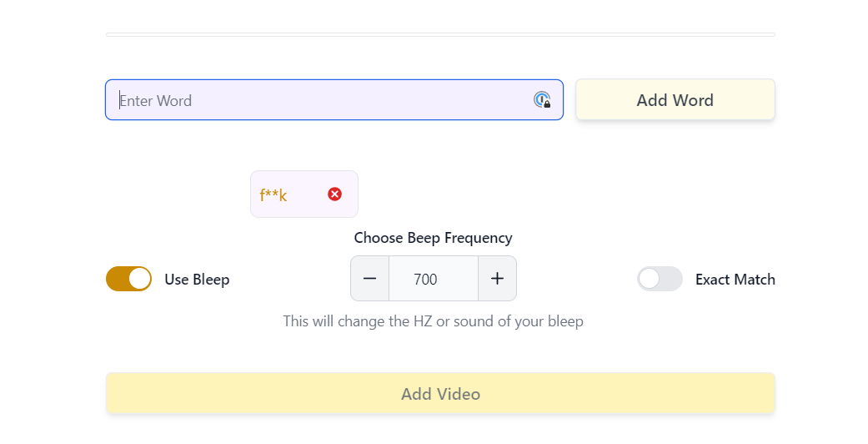Increase beep frequency with plus button
Image resolution: width=868 pixels, height=444 pixels.
(x=497, y=279)
